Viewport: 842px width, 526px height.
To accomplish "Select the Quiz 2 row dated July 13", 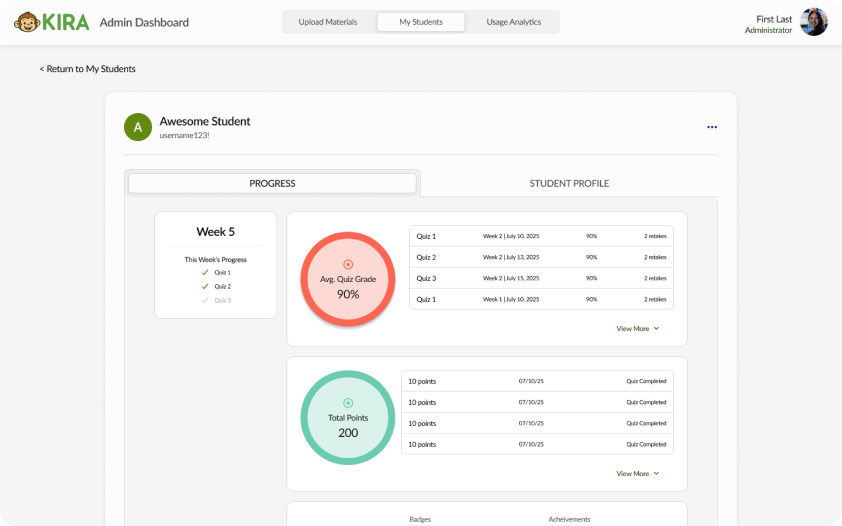I will (541, 257).
